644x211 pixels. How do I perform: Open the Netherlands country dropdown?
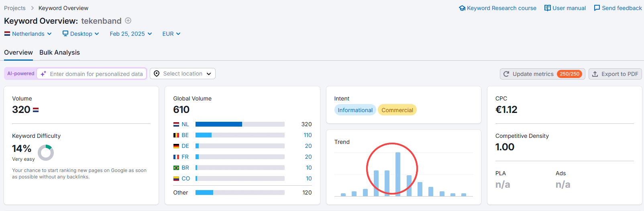[28, 34]
